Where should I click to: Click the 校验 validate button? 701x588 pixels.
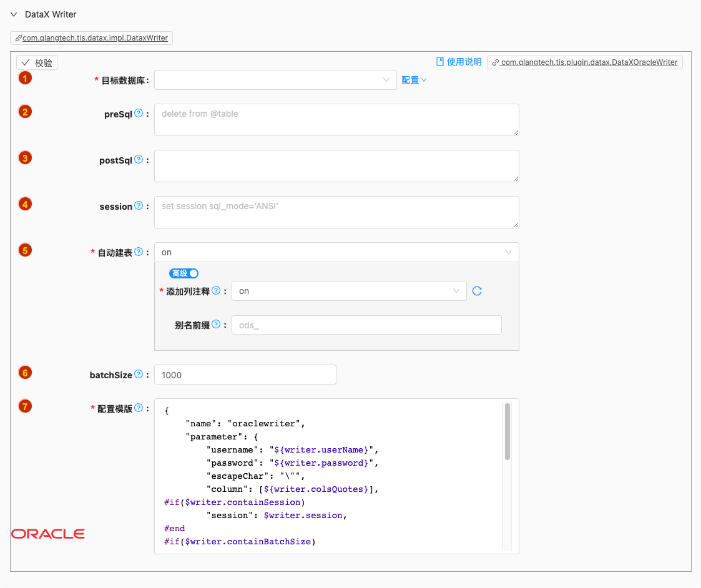(x=37, y=62)
